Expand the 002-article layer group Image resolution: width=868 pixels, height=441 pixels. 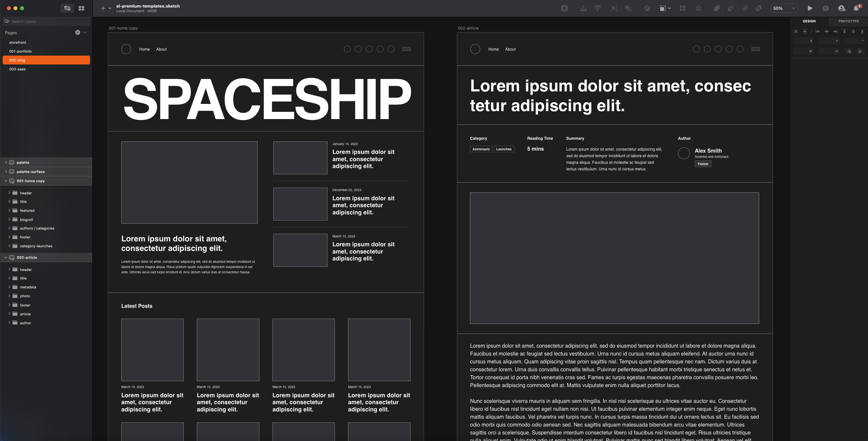(6, 257)
